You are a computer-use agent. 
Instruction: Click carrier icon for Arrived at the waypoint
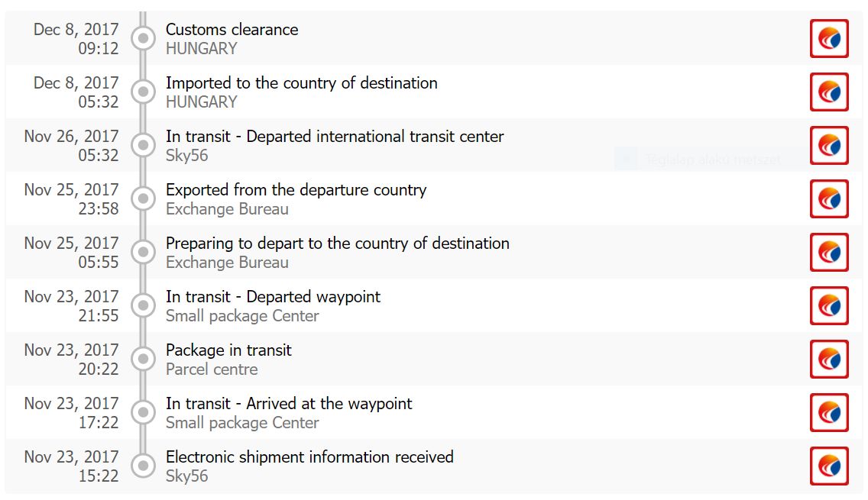coord(829,412)
